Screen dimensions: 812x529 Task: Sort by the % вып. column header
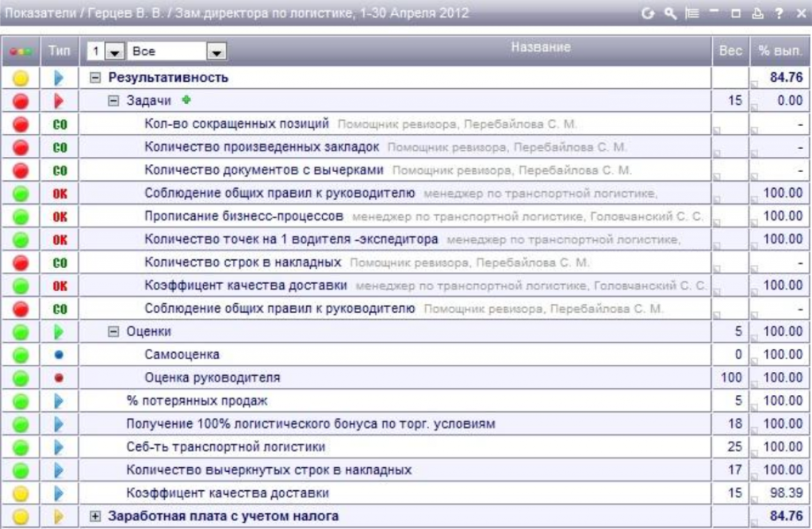pyautogui.click(x=780, y=50)
